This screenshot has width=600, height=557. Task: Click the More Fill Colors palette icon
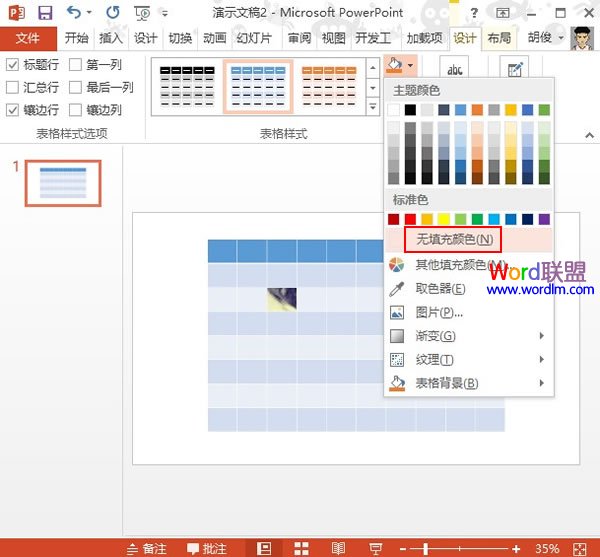(396, 265)
